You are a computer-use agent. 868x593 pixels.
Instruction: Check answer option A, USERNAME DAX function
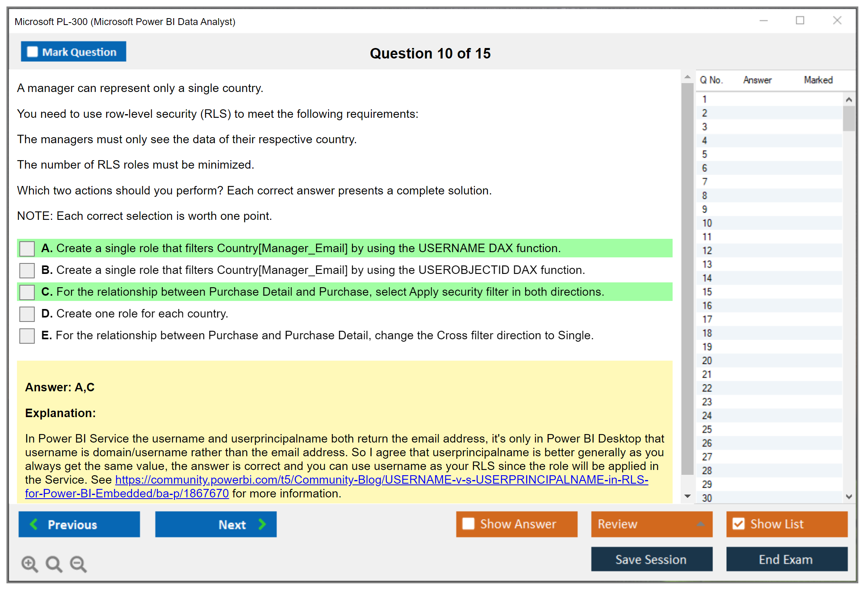pyautogui.click(x=27, y=248)
